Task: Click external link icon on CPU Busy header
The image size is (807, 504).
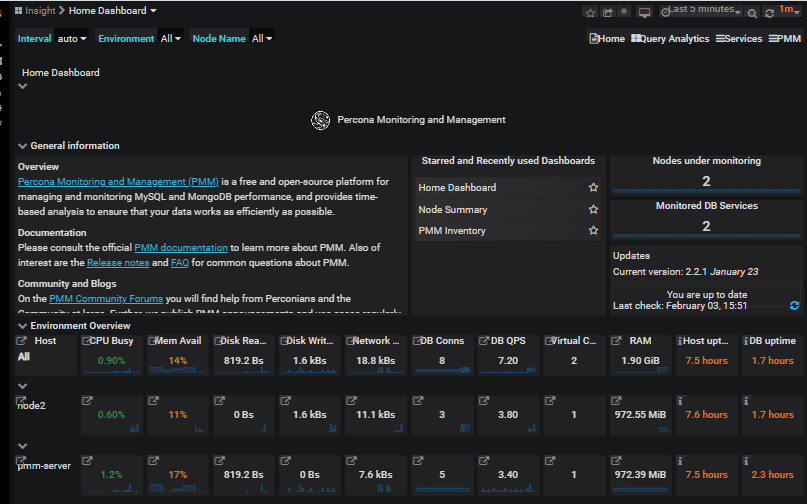Action: 86,341
